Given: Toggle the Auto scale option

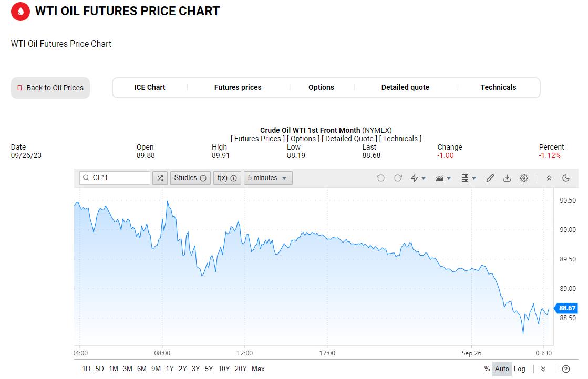Looking at the screenshot, I should click(502, 369).
